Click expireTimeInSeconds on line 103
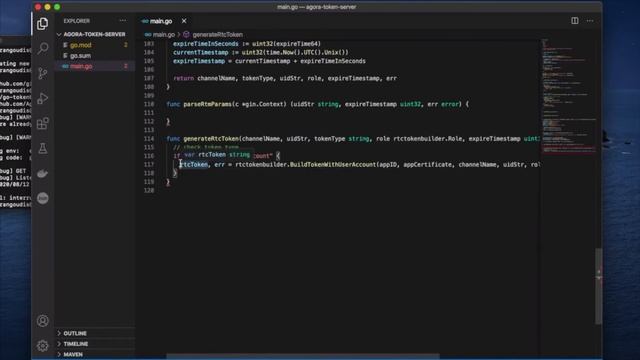Screen dimensions: 640x360 (206, 44)
